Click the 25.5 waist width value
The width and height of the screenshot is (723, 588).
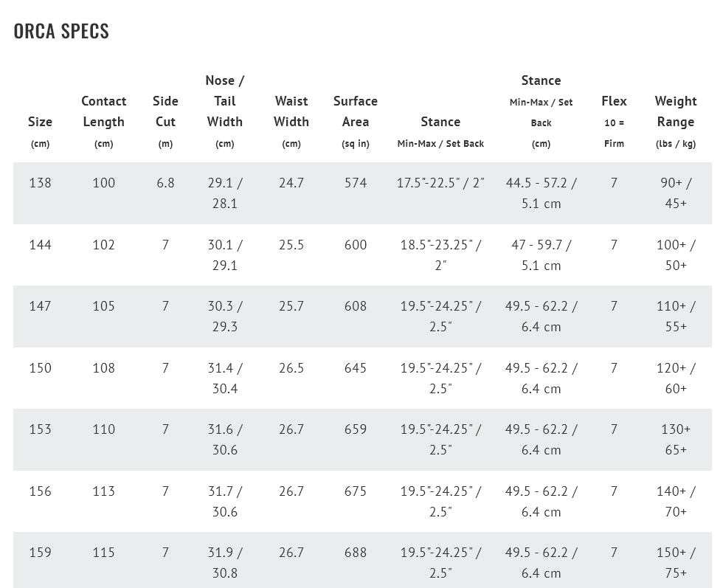(x=291, y=244)
